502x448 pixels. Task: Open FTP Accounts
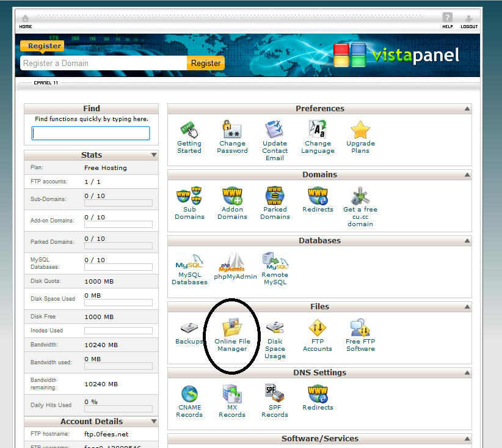click(318, 335)
